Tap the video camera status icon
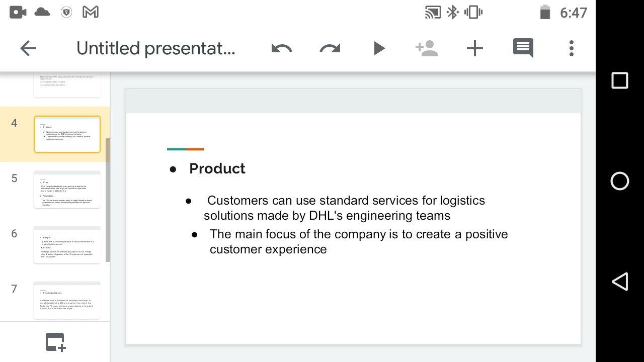644x362 pixels. [18, 12]
